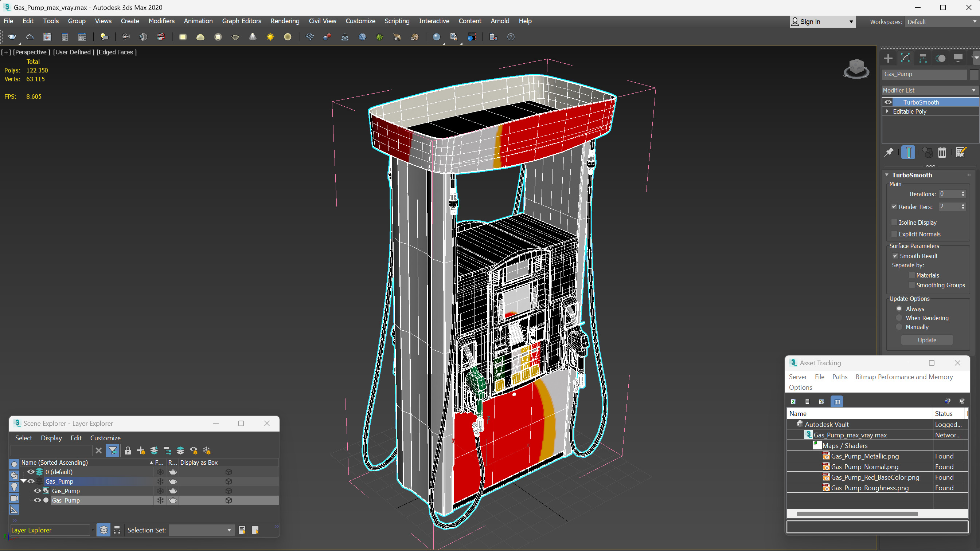Click the teapot render icon in main toolbar
Viewport: 980px width, 551px height.
tap(12, 37)
